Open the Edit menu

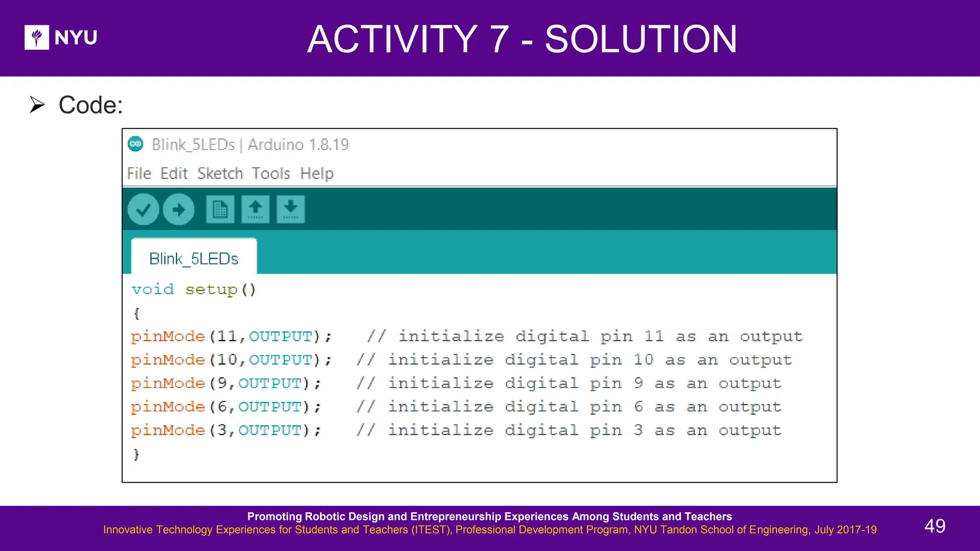[174, 173]
